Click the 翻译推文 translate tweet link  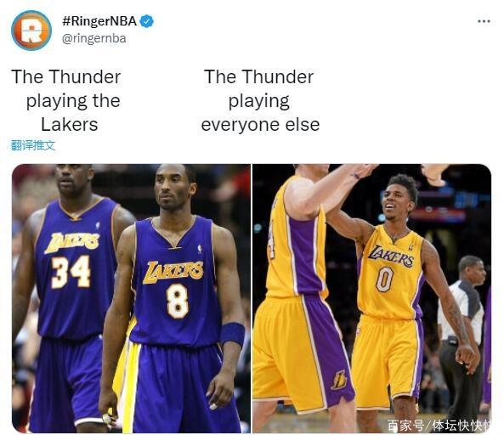pyautogui.click(x=33, y=145)
